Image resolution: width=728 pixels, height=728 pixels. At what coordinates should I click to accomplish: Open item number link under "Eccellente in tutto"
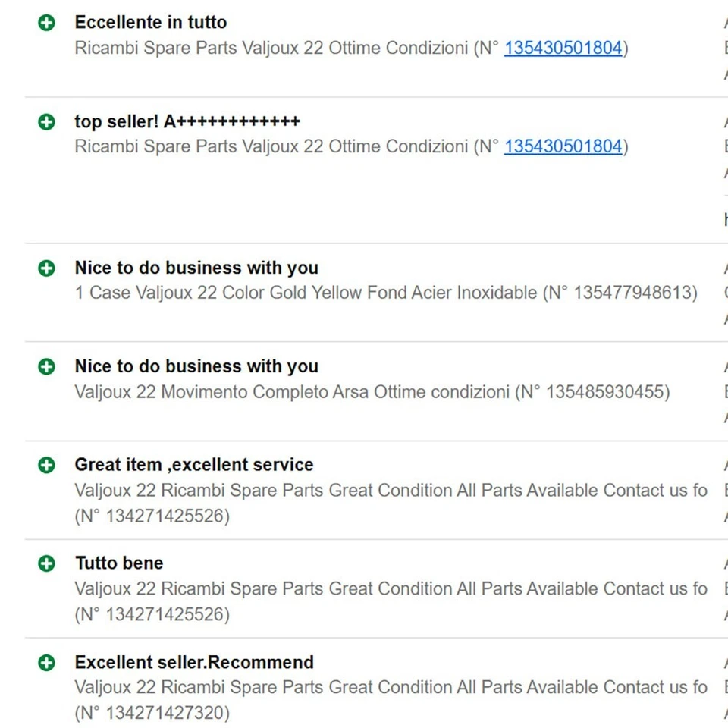563,49
